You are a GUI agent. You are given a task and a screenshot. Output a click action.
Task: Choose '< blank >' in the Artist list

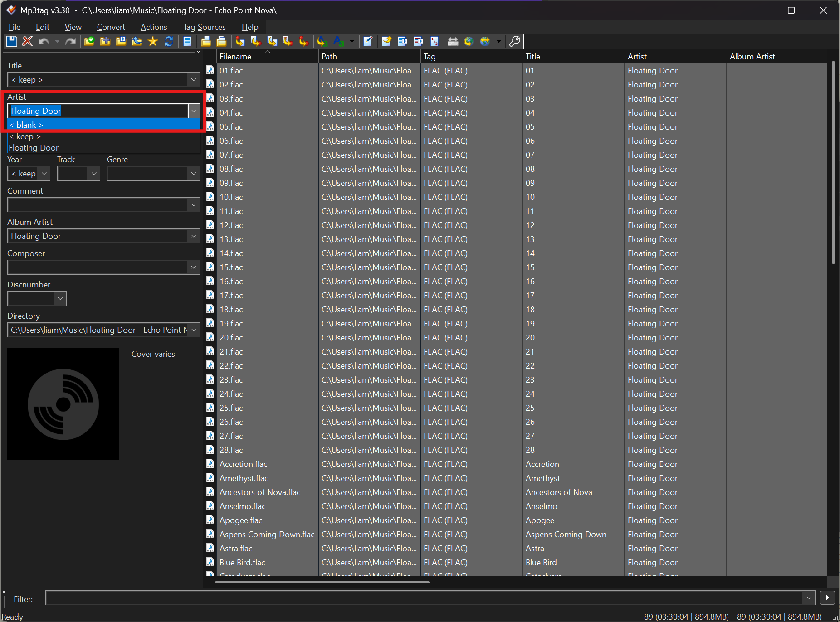104,125
